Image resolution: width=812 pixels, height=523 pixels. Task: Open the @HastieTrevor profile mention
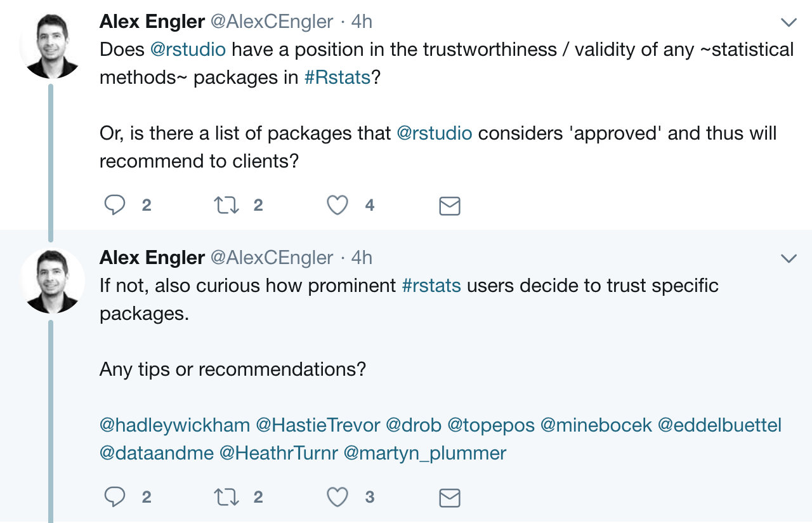318,425
